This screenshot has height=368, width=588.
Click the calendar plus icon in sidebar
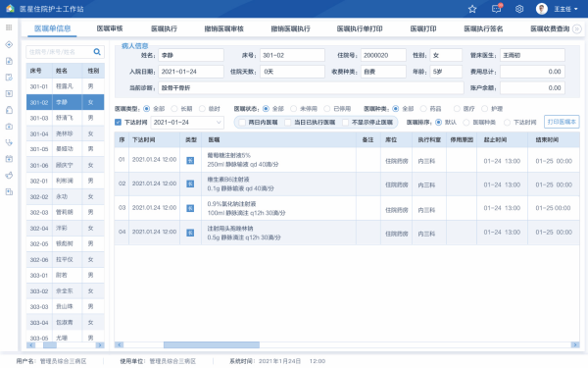click(x=9, y=159)
